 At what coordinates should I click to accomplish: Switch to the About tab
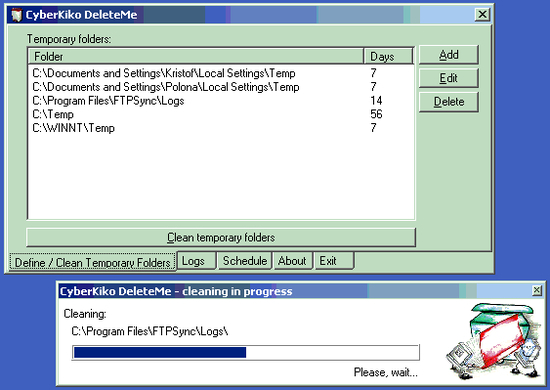coord(293,261)
